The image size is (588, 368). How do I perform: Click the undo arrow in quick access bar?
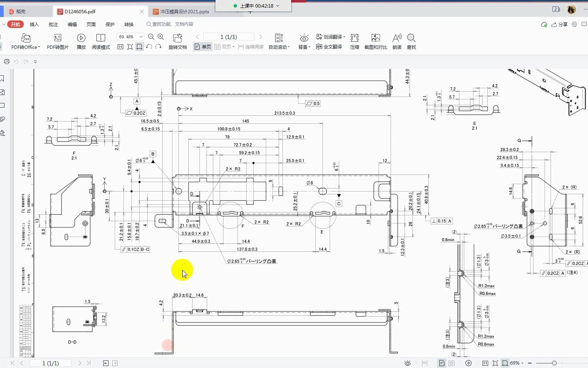pos(16,62)
